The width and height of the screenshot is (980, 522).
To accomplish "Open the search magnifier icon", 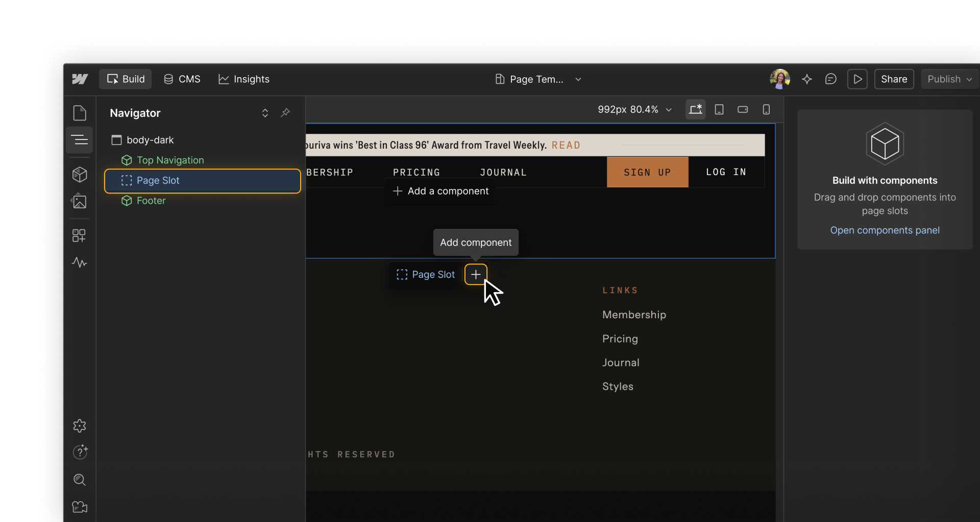I will [x=80, y=480].
